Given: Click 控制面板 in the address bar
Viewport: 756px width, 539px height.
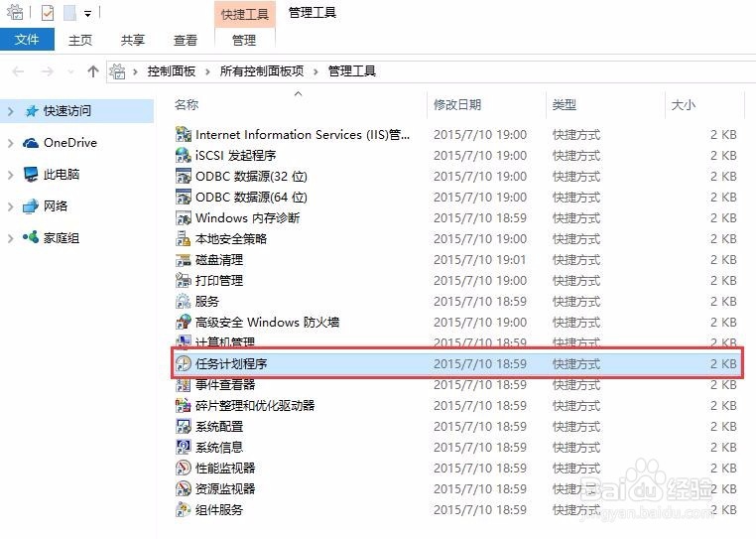Looking at the screenshot, I should pos(172,71).
